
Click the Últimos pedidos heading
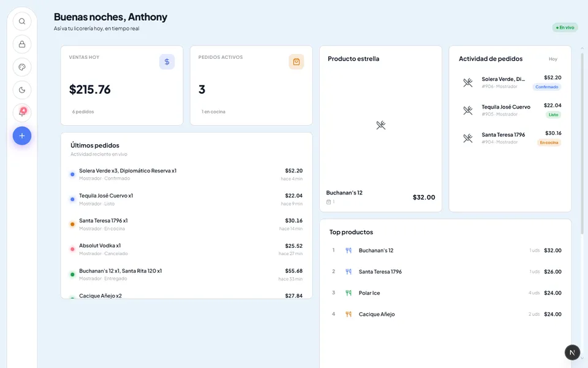95,145
